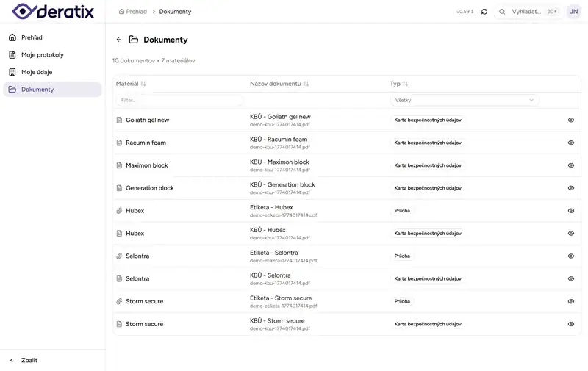
Task: Show KBÚ - Storm secure via eye icon
Action: pyautogui.click(x=571, y=324)
